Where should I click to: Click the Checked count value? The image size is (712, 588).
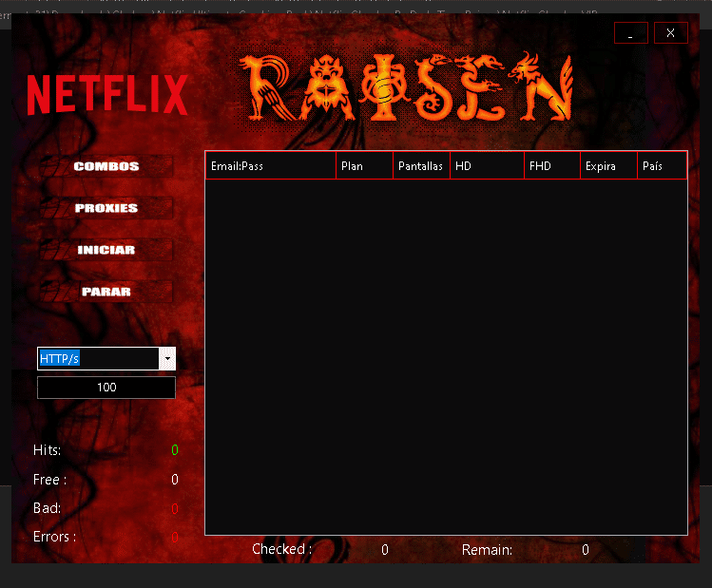tap(385, 550)
